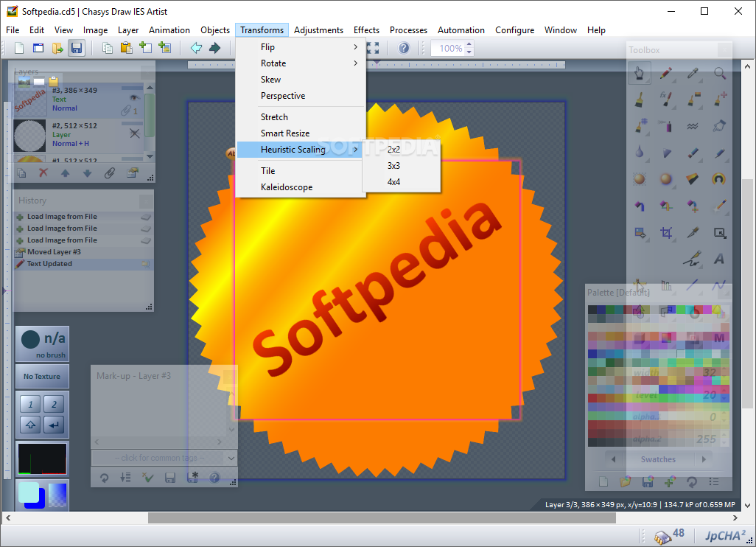The height and width of the screenshot is (547, 756).
Task: Click the 'no brush' n/a brush button
Action: pyautogui.click(x=42, y=344)
